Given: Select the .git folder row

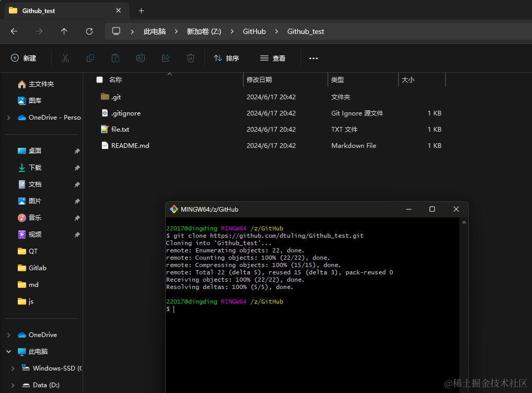Looking at the screenshot, I should pyautogui.click(x=270, y=97).
